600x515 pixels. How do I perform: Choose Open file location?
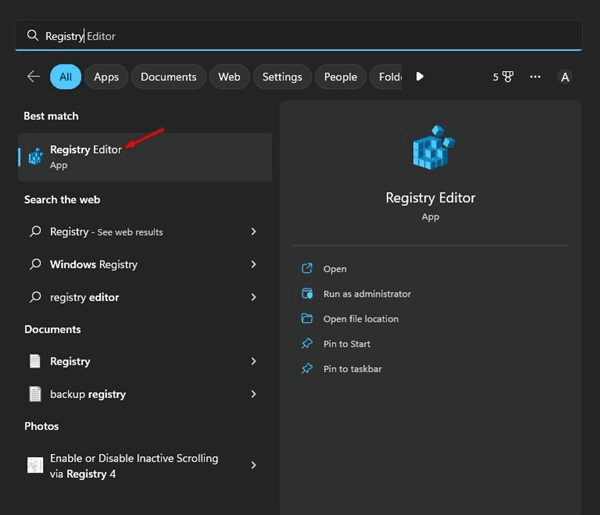click(x=361, y=319)
